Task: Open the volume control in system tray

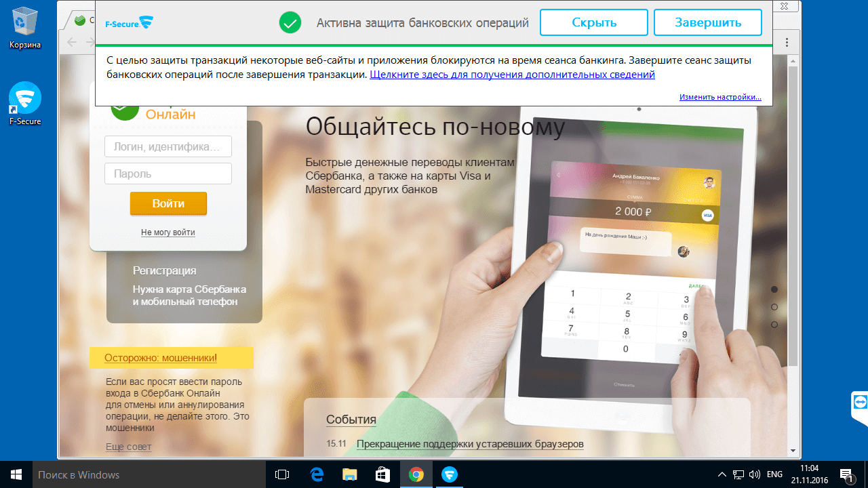Action: [755, 474]
